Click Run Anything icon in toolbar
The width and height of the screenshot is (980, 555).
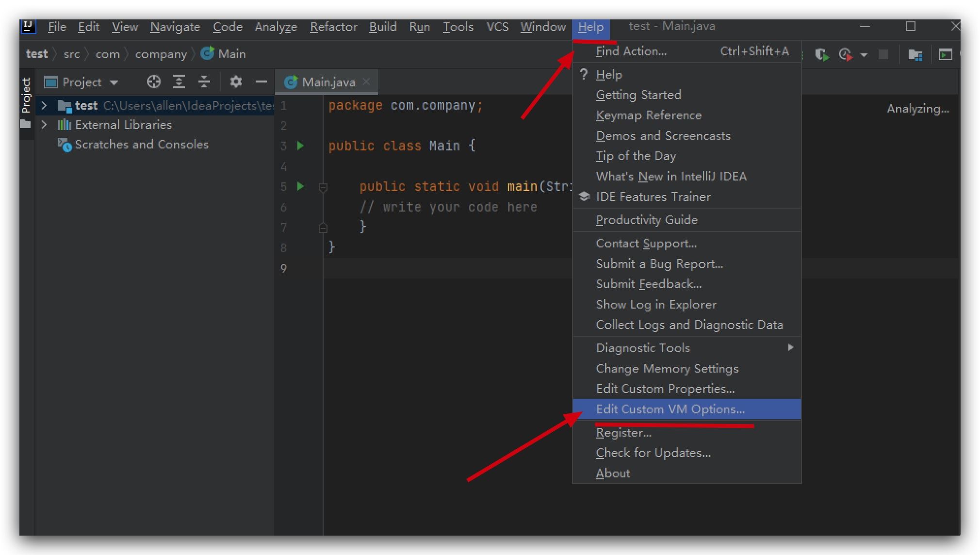point(945,55)
